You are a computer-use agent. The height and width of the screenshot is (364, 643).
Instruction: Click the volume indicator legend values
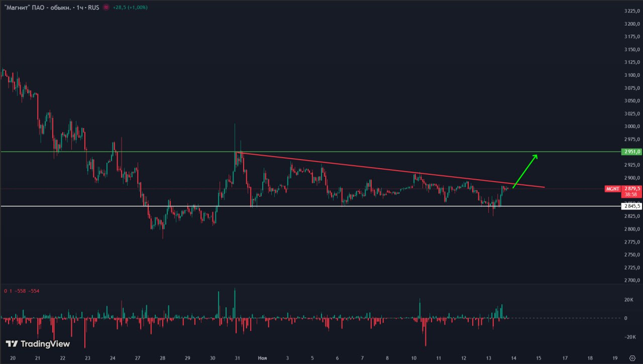pyautogui.click(x=21, y=291)
